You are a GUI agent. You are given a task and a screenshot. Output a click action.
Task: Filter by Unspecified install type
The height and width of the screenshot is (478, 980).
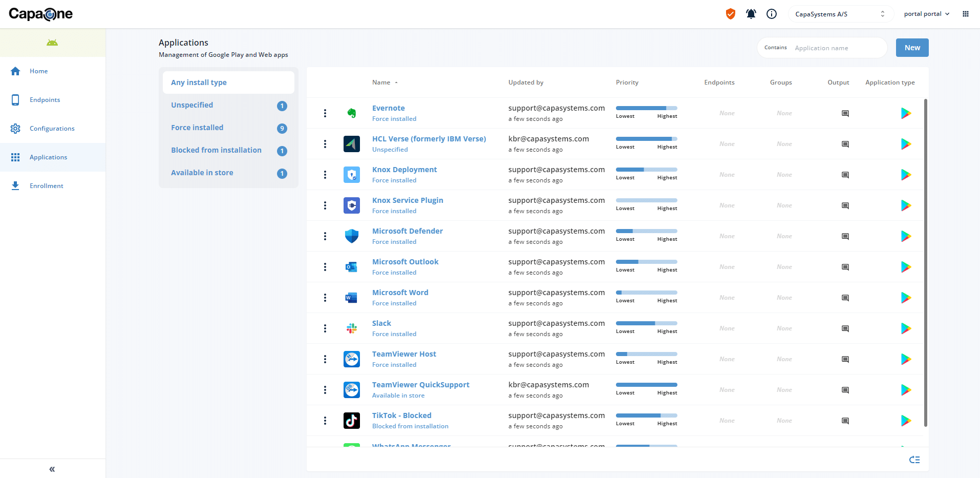coord(228,105)
